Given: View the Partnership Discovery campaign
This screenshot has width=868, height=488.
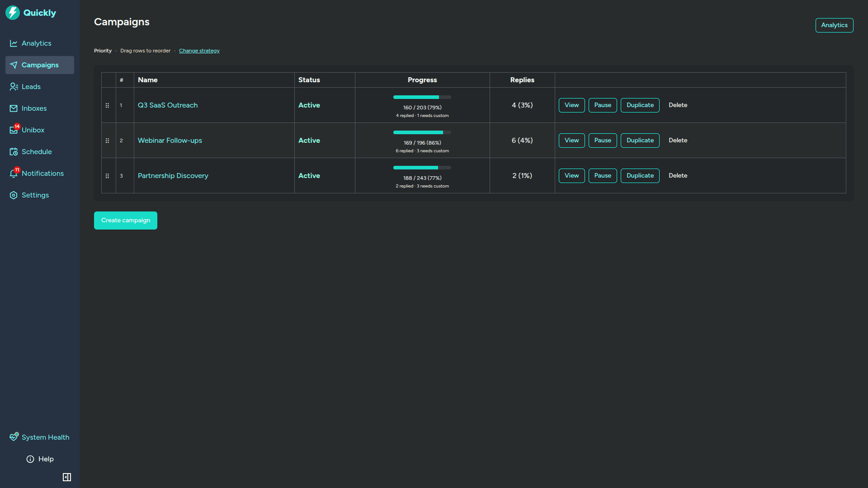Looking at the screenshot, I should pyautogui.click(x=571, y=176).
